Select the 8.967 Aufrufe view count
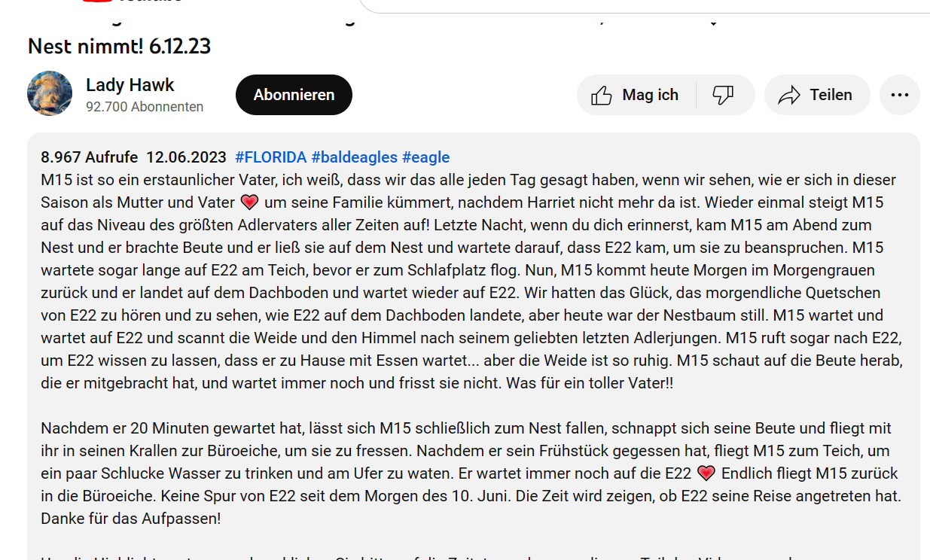 [x=90, y=157]
